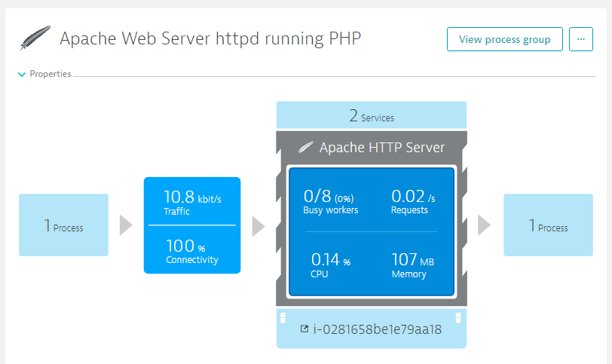The height and width of the screenshot is (364, 612).
Task: Click the 107 MB Memory metric
Action: click(x=412, y=265)
